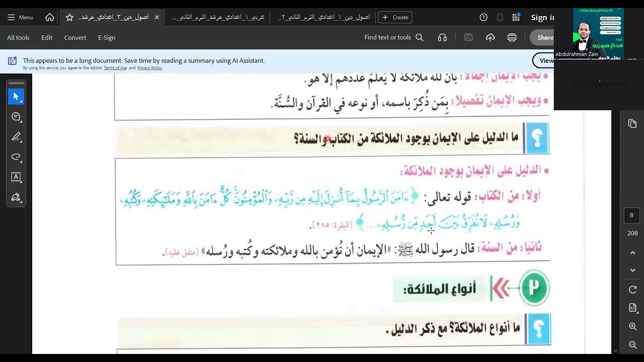The width and height of the screenshot is (644, 362).
Task: Open the Convert toolbar item
Action: pyautogui.click(x=75, y=38)
